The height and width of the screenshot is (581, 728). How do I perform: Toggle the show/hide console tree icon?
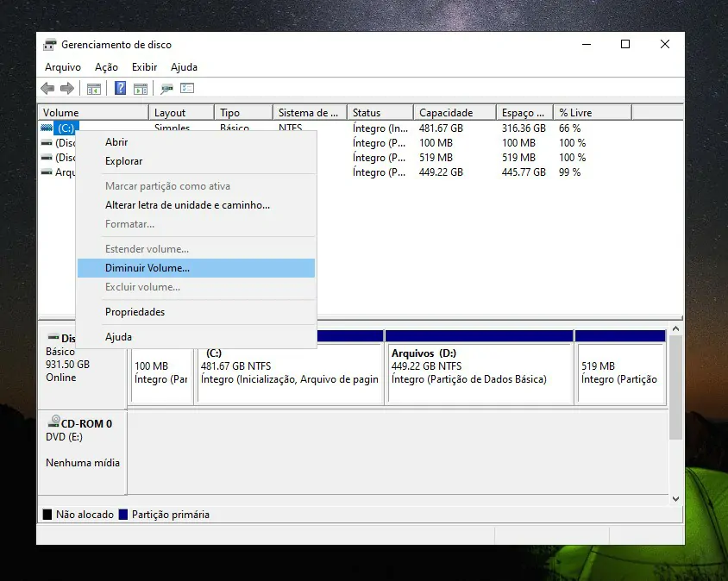(x=94, y=88)
